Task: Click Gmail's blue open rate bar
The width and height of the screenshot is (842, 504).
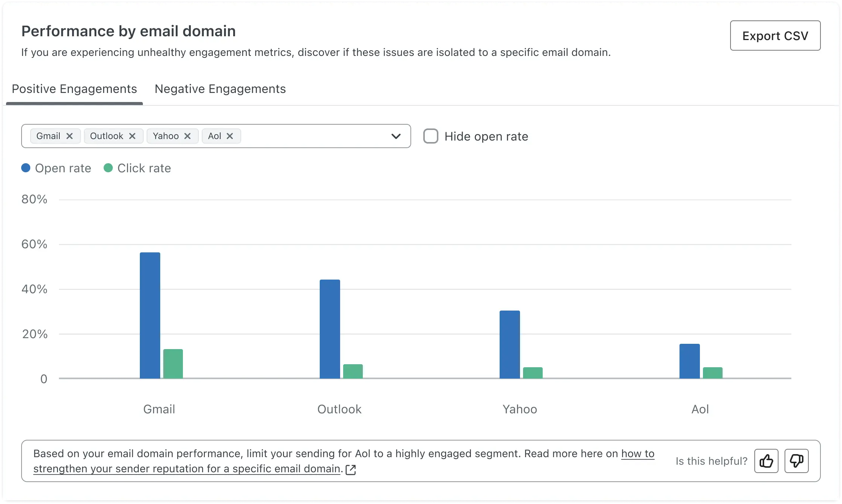Action: point(150,315)
